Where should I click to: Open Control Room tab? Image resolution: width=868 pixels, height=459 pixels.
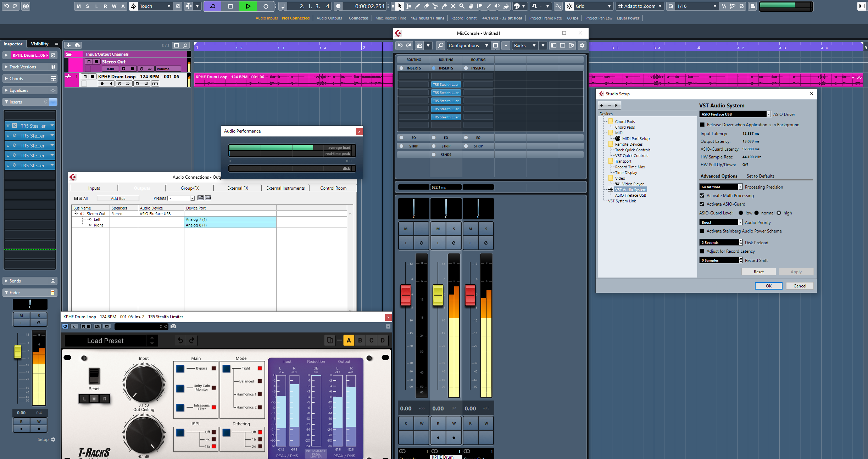[x=333, y=188]
